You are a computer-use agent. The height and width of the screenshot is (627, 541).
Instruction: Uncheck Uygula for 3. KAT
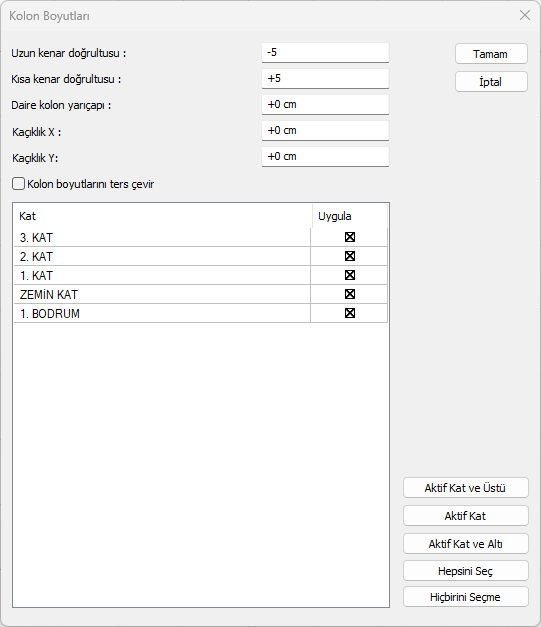coord(350,237)
